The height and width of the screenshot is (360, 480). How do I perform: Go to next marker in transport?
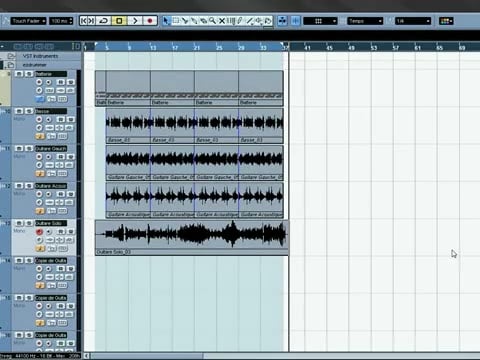tap(91, 21)
